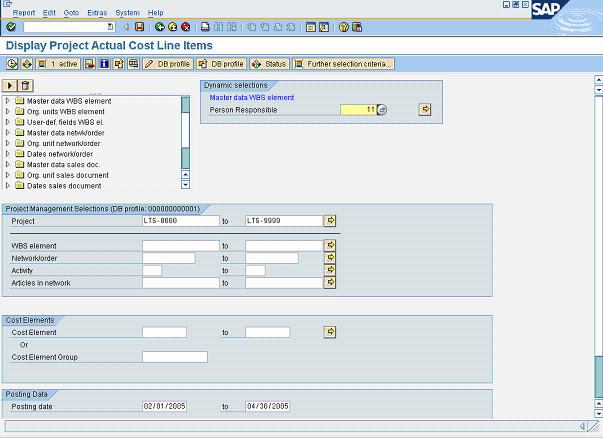Click the red Cancel icon
The height and width of the screenshot is (438, 603).
coord(186,27)
